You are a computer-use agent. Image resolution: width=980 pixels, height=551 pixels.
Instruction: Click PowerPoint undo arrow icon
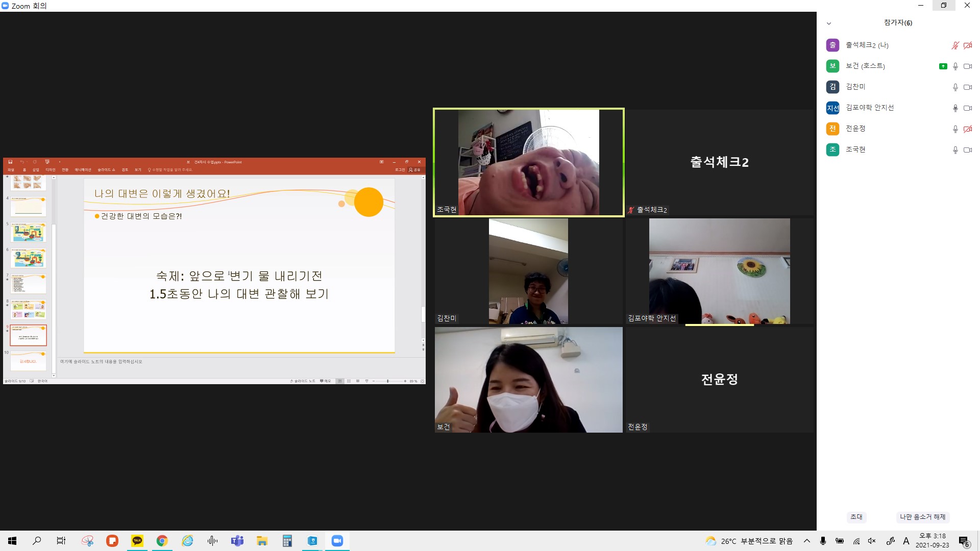tap(22, 162)
